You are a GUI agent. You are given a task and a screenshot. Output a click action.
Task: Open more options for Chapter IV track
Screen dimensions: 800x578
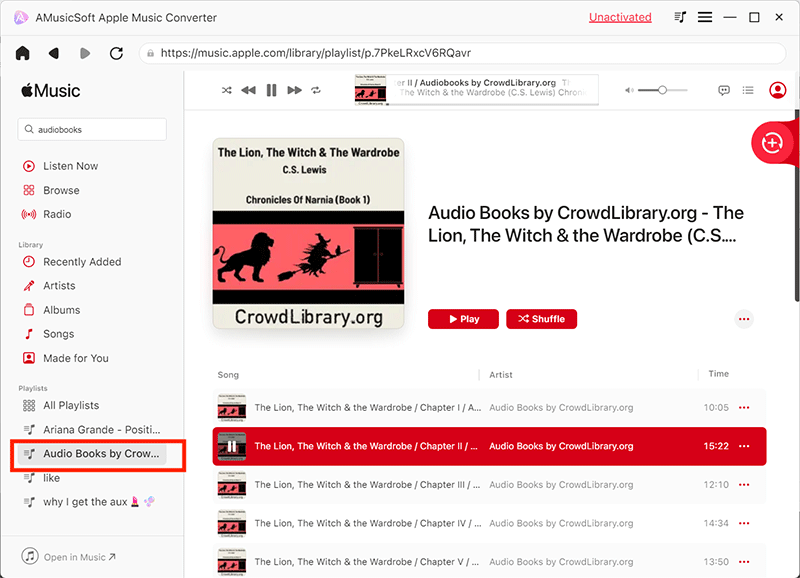pyautogui.click(x=744, y=523)
